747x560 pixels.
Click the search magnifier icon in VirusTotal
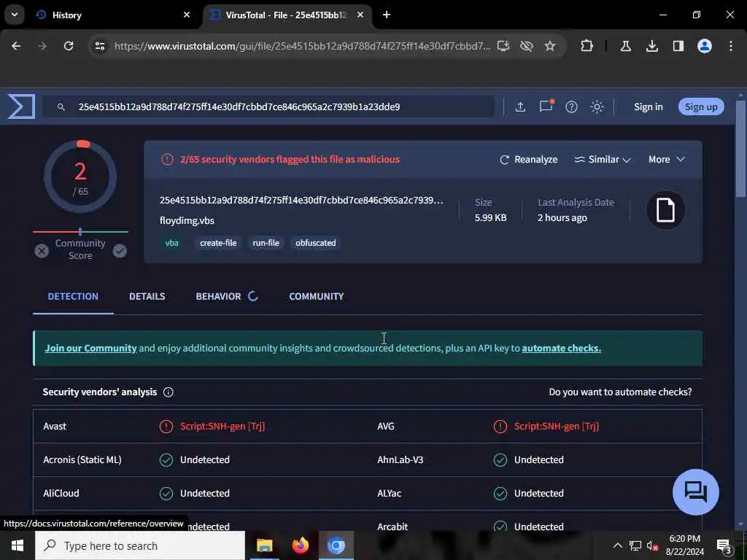(61, 106)
